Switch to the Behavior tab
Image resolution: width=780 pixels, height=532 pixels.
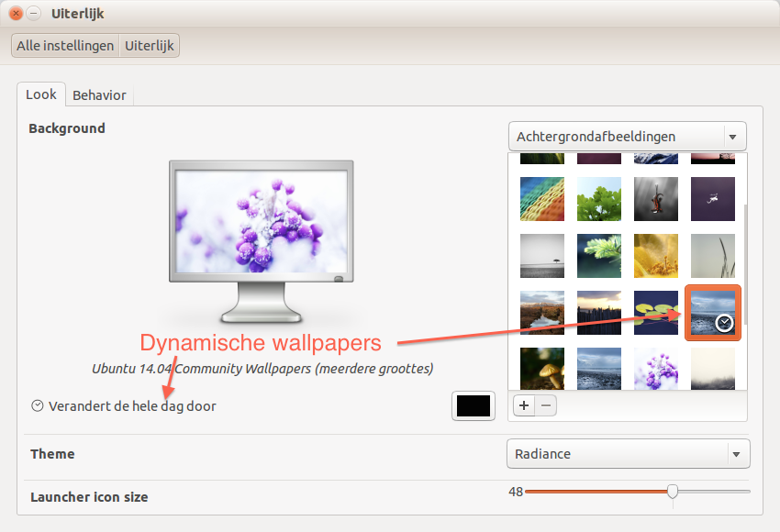click(100, 94)
